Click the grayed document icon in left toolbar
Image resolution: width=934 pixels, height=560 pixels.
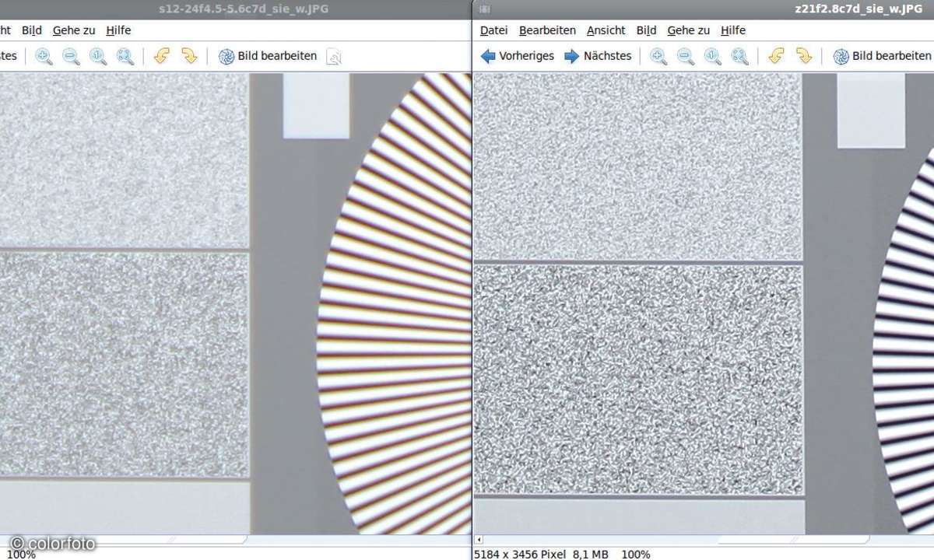point(334,57)
